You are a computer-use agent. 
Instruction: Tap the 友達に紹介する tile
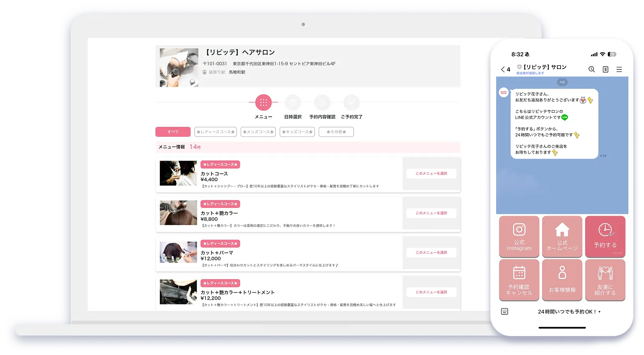coord(605,280)
